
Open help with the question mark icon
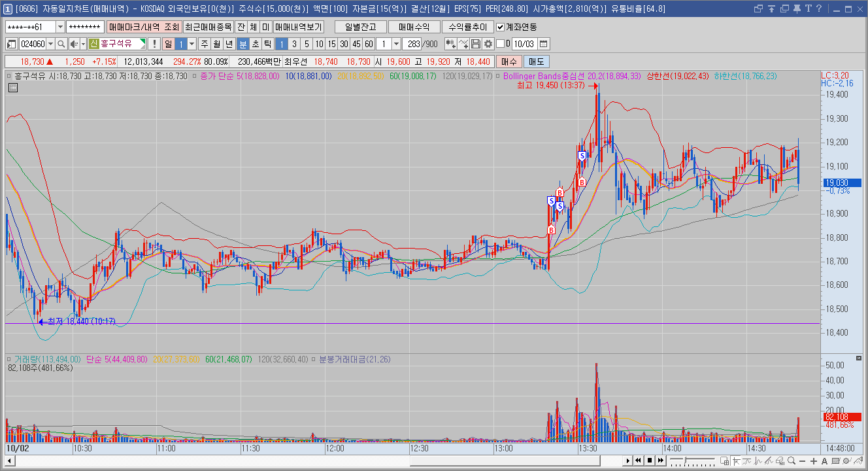818,9
